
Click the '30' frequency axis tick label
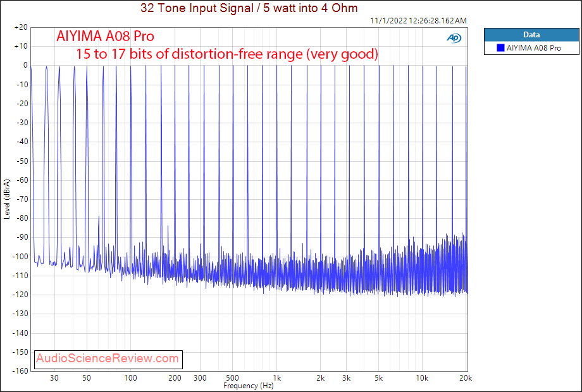(54, 378)
